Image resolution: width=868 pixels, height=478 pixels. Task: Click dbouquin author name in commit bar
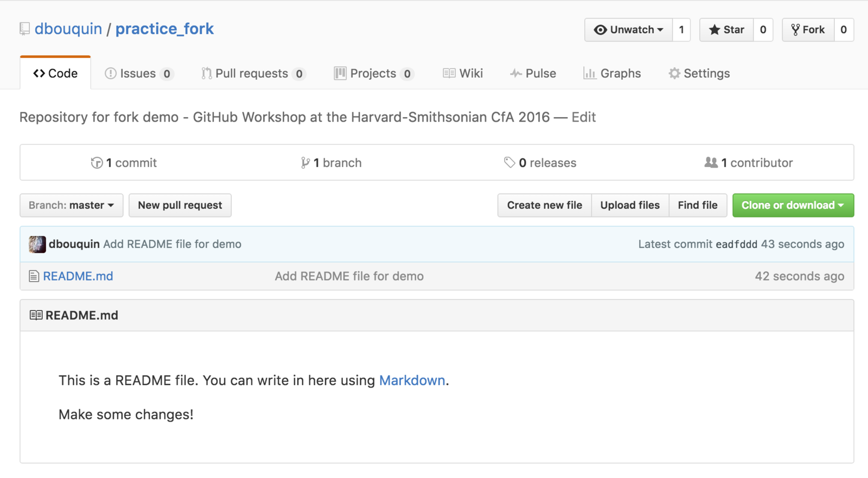tap(74, 244)
